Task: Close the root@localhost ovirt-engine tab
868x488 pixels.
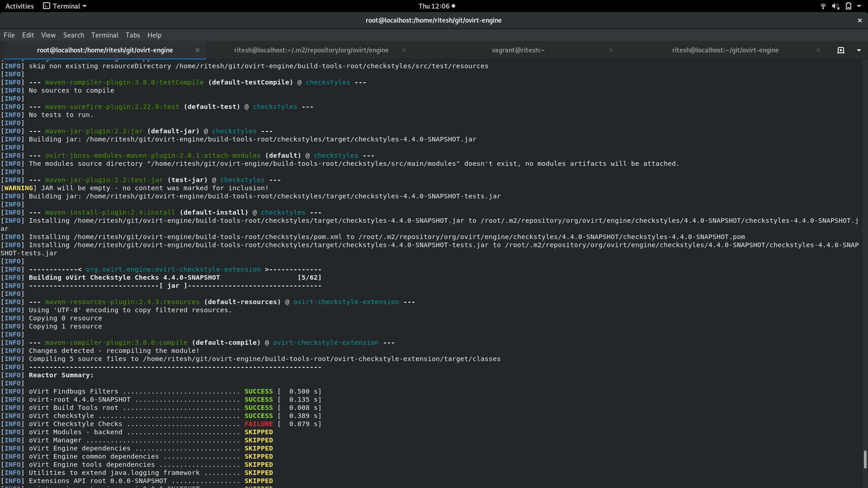Action: (198, 50)
